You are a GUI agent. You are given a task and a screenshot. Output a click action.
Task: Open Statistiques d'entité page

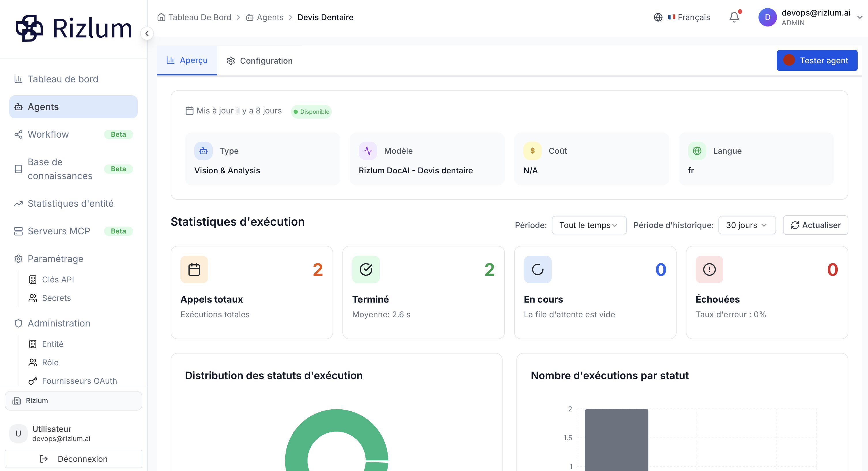coord(73,203)
